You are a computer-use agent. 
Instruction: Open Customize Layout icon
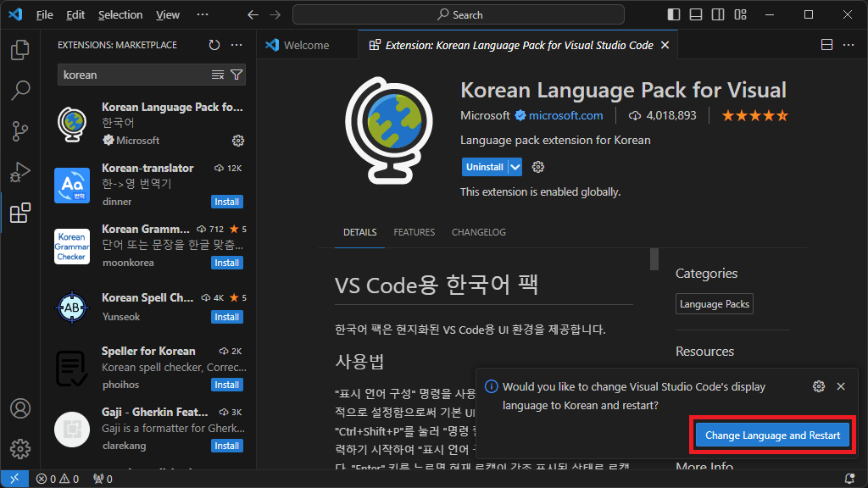coord(741,15)
